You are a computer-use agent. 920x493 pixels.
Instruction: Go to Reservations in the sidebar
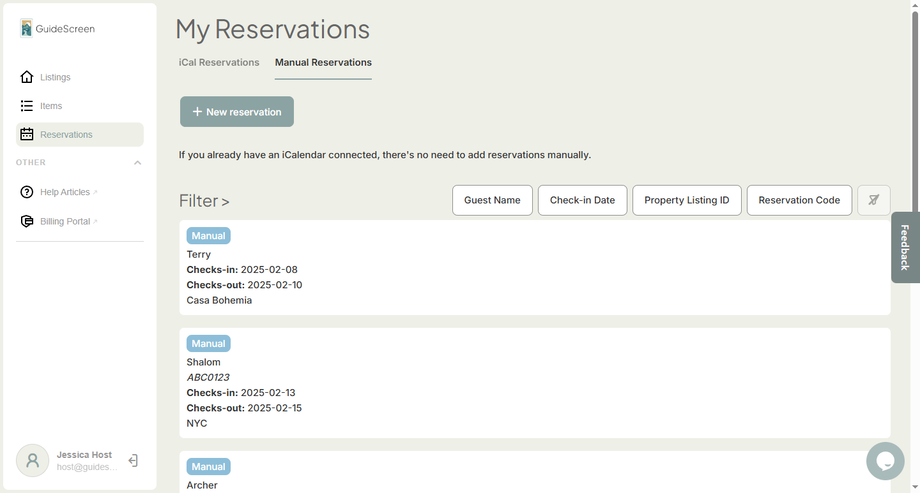80,134
